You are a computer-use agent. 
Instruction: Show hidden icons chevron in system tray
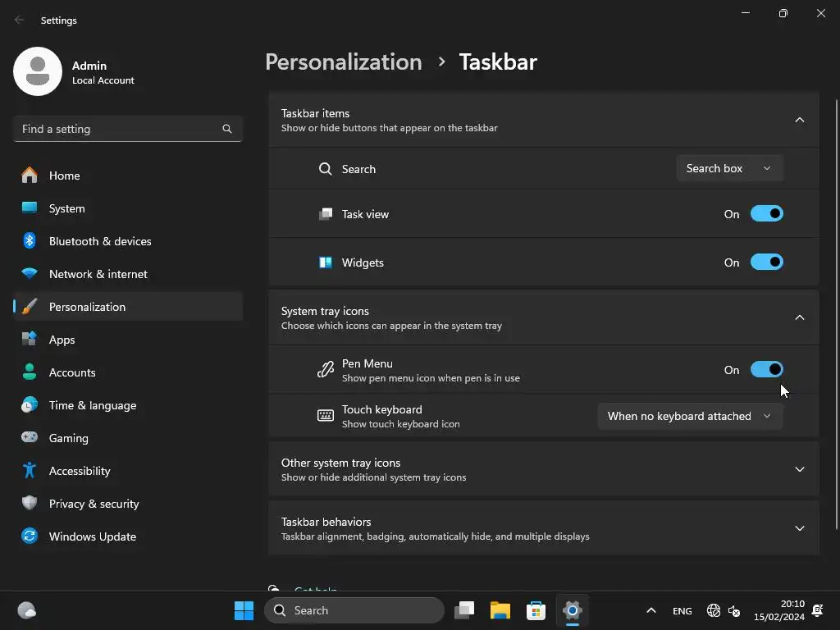coord(651,610)
